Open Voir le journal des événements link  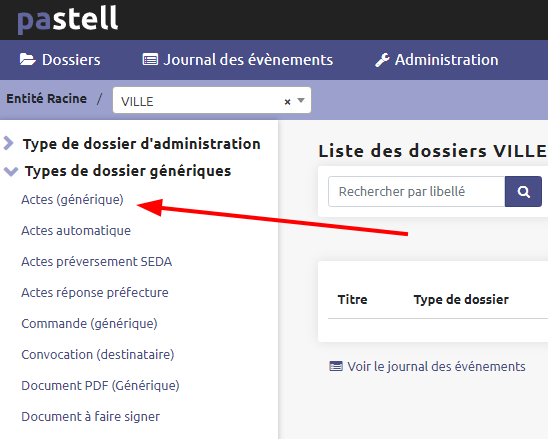click(436, 366)
